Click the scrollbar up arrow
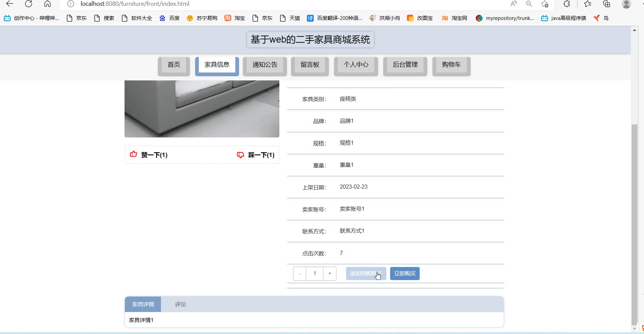The image size is (644, 334). point(635,30)
